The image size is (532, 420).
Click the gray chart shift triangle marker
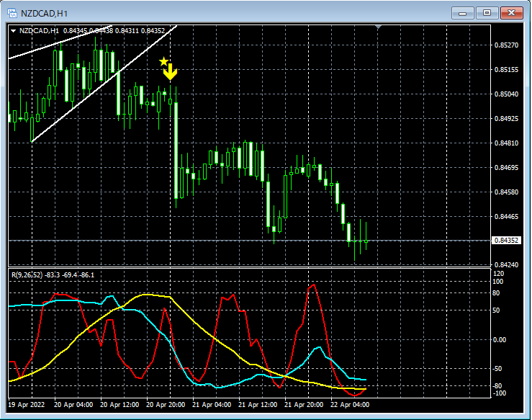[x=379, y=27]
